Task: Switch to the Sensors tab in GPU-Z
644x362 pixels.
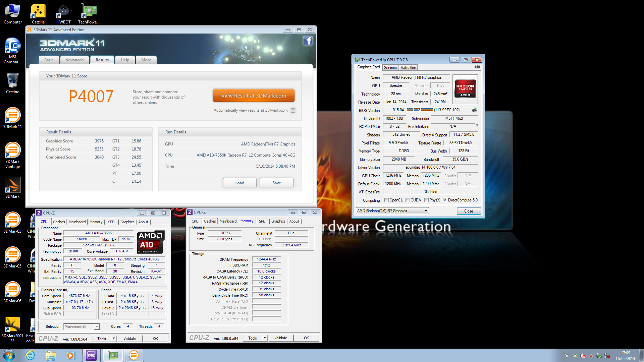Action: coord(390,68)
